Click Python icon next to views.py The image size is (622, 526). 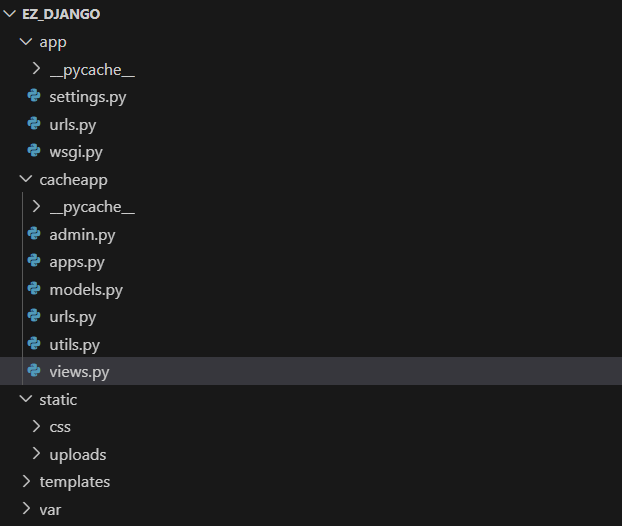pos(35,372)
